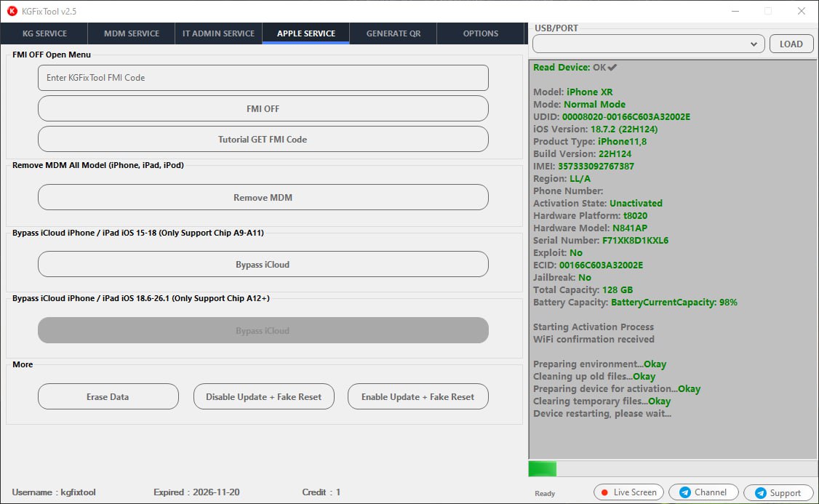
Task: Click the Hardware Model N841AP line
Action: (x=590, y=228)
